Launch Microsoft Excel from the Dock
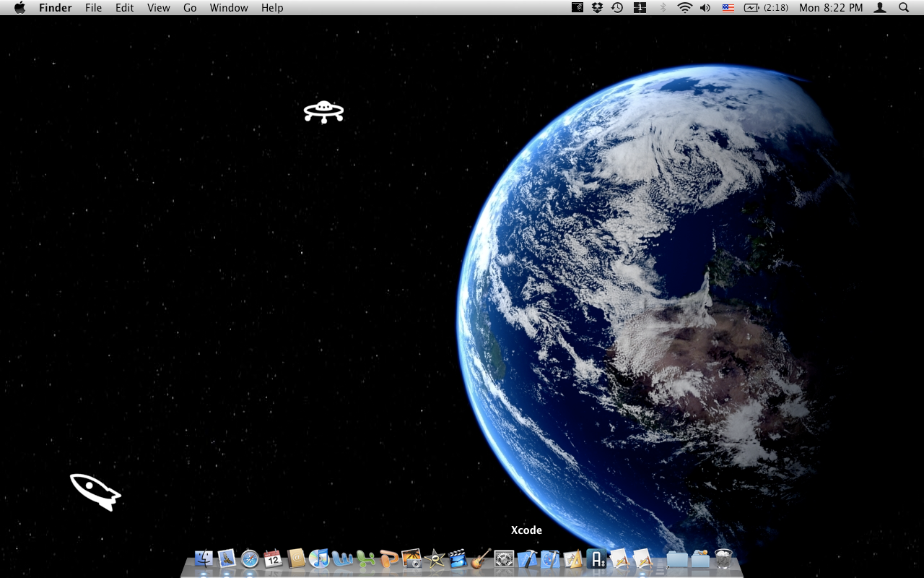 click(365, 558)
